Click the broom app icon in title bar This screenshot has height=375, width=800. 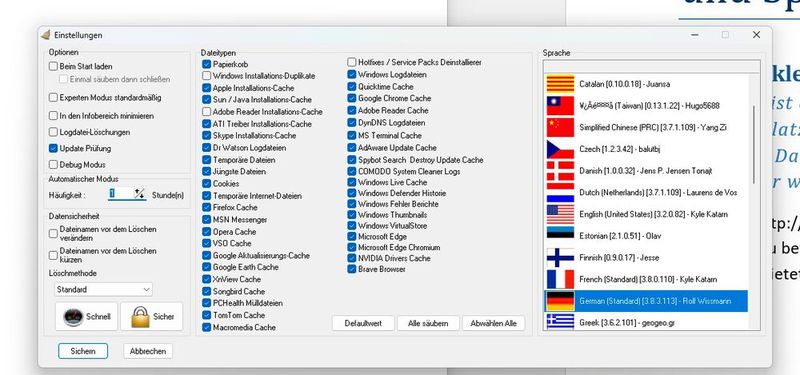coord(46,35)
